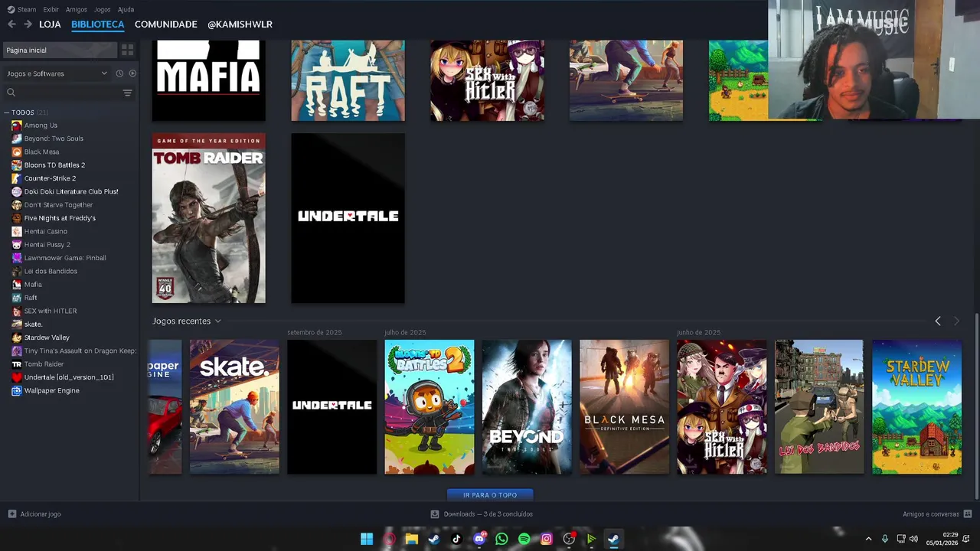Open Instagram from the taskbar
The image size is (980, 551).
[x=547, y=539]
